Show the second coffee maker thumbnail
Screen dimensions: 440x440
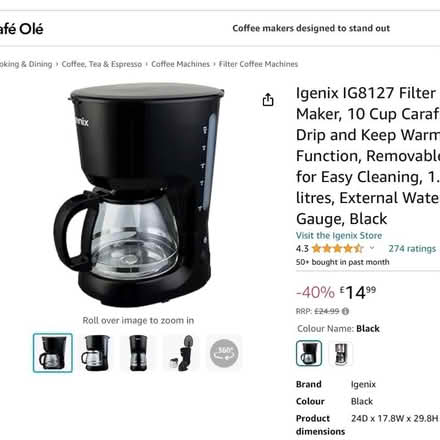(x=95, y=353)
